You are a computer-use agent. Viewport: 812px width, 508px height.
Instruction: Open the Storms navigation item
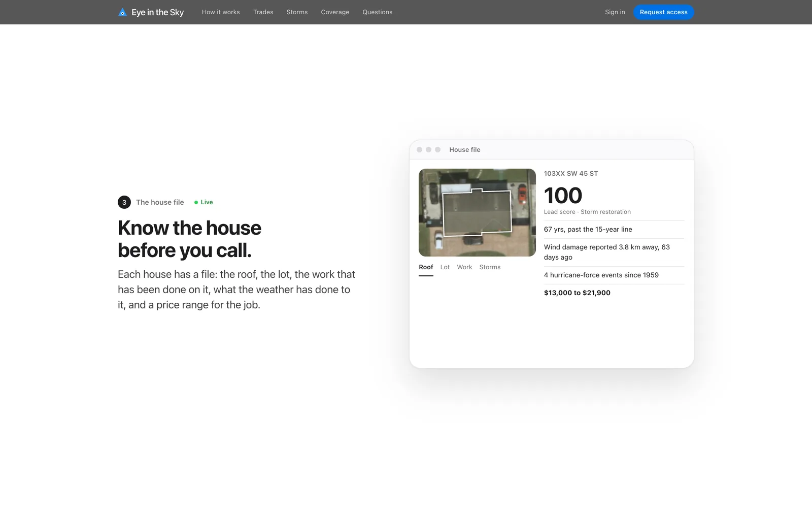point(297,12)
